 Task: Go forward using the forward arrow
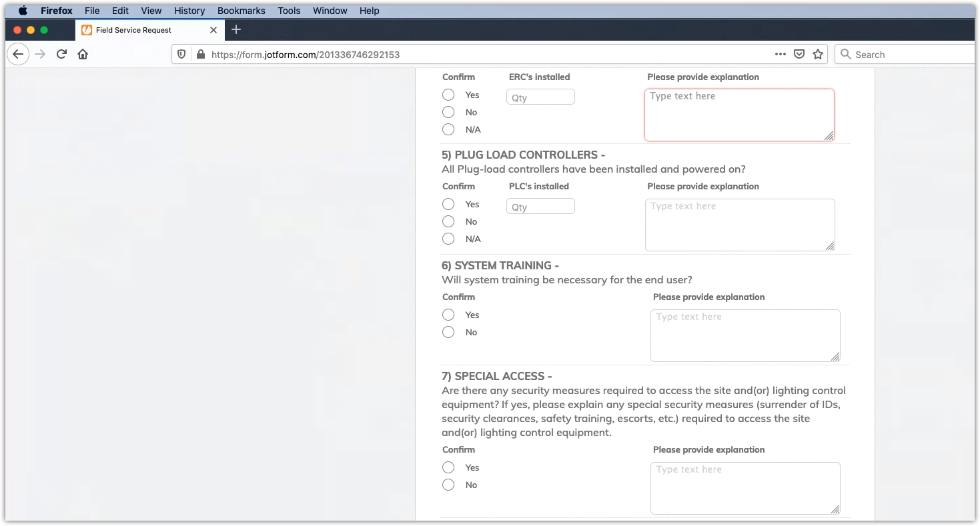tap(39, 54)
